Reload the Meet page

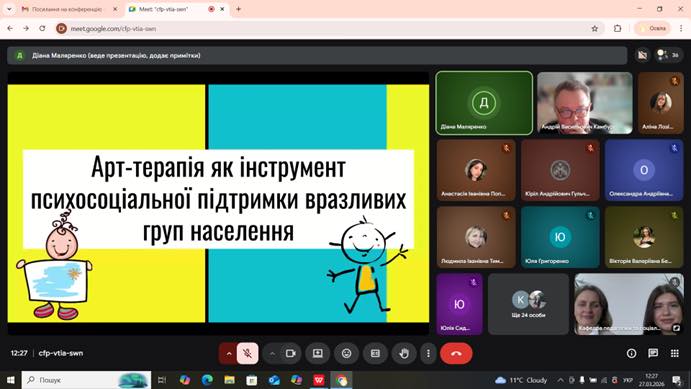pyautogui.click(x=42, y=28)
